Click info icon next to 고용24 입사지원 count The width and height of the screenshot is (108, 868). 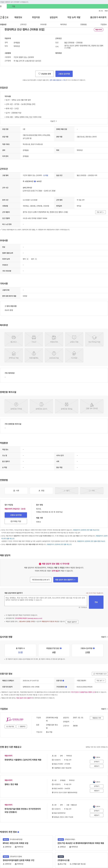click(x=94, y=648)
